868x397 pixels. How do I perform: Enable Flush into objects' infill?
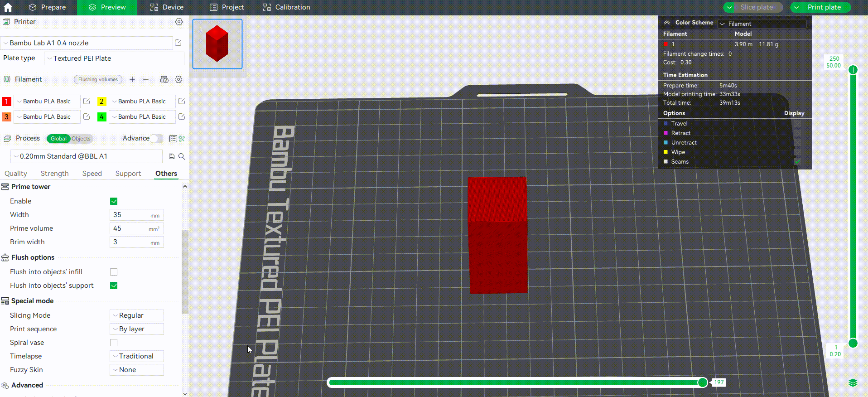click(x=114, y=272)
